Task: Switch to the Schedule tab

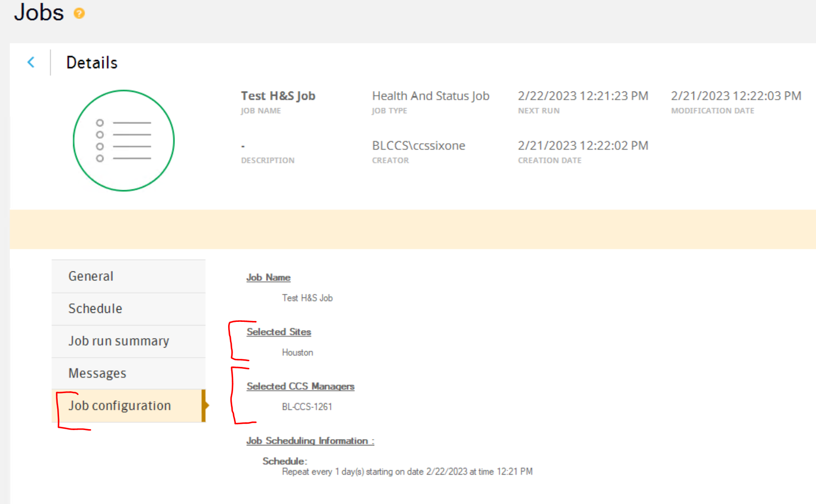Action: click(x=128, y=309)
